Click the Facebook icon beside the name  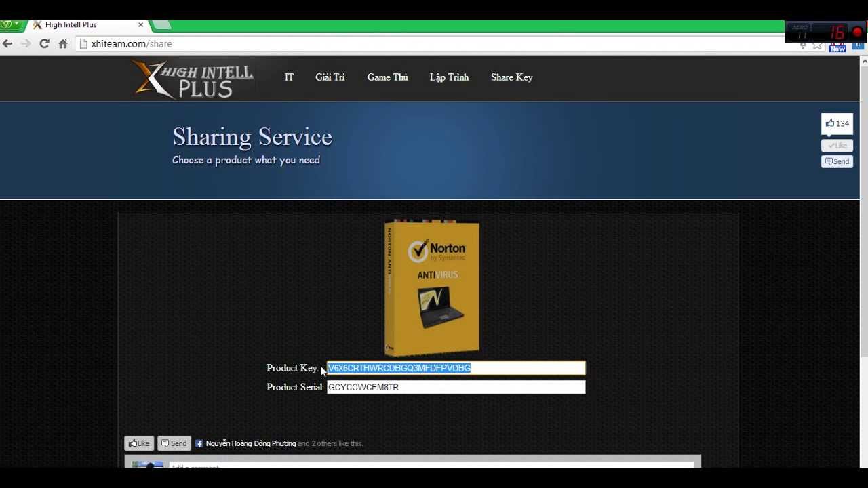point(199,443)
